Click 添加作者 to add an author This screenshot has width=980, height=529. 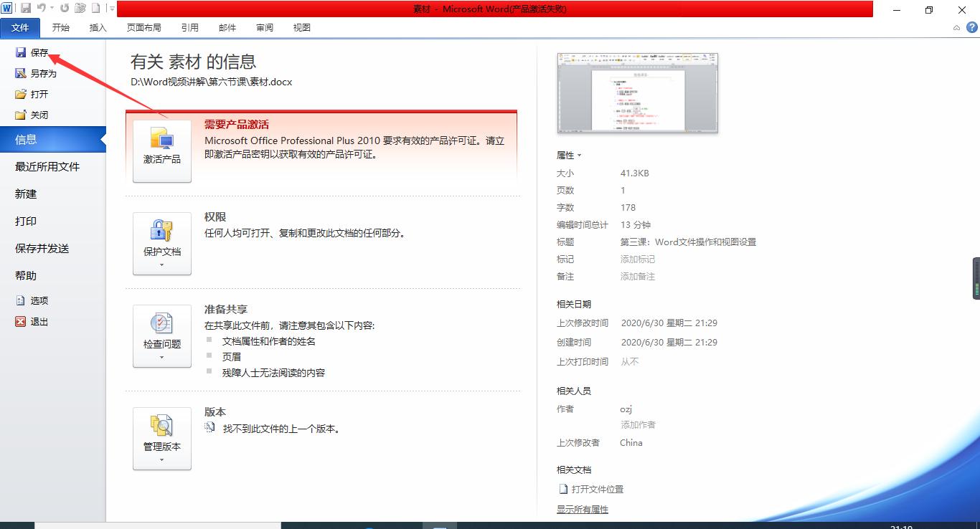click(x=638, y=424)
